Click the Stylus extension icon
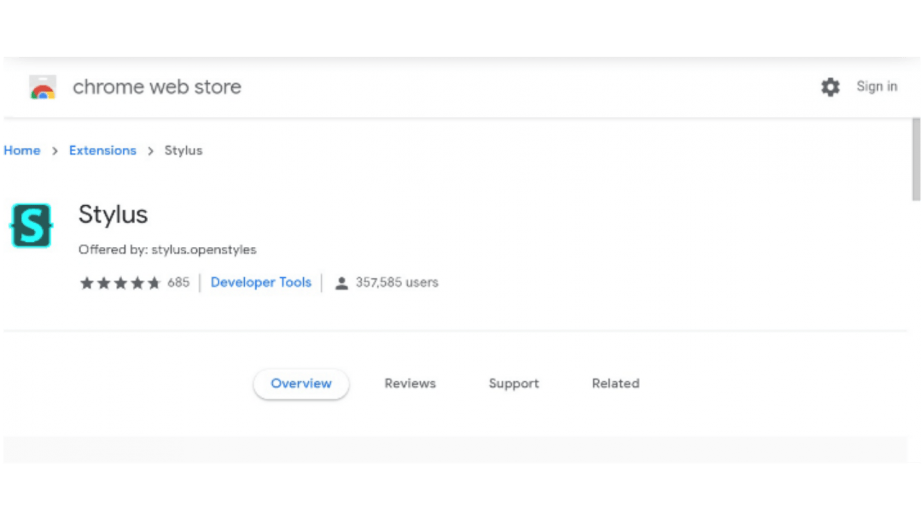Screen dimensions: 924x520 click(31, 225)
